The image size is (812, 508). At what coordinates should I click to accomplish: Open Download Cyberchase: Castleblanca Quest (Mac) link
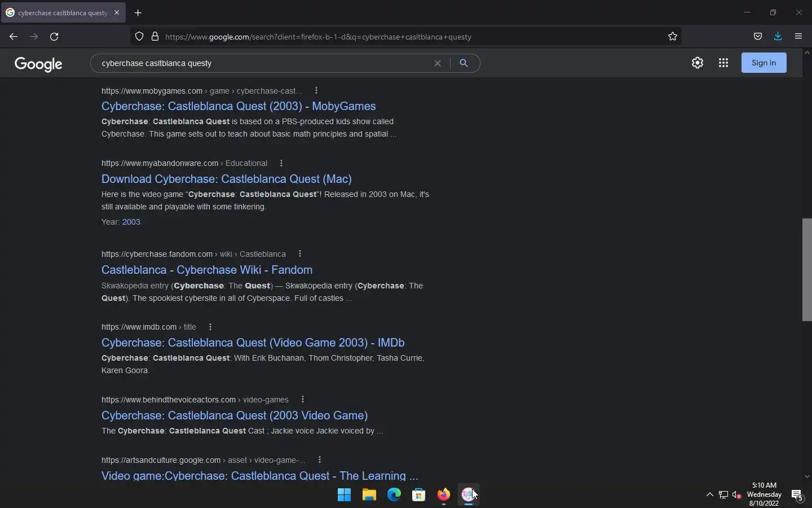tap(227, 179)
